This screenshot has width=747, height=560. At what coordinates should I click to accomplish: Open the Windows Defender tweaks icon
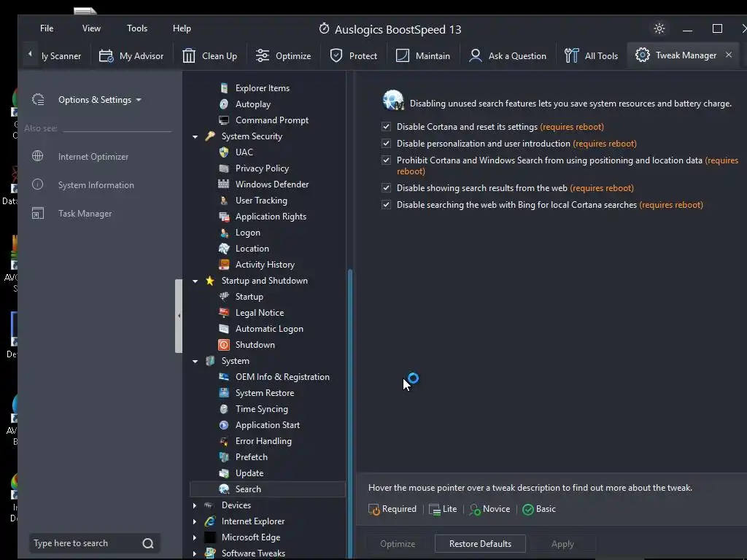(x=224, y=184)
